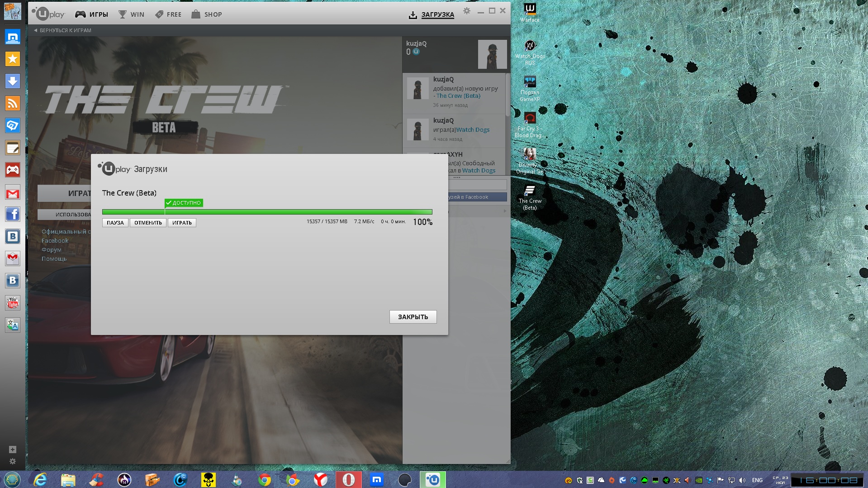The width and height of the screenshot is (868, 488).
Task: Open the YouTube sidebar icon
Action: [13, 303]
